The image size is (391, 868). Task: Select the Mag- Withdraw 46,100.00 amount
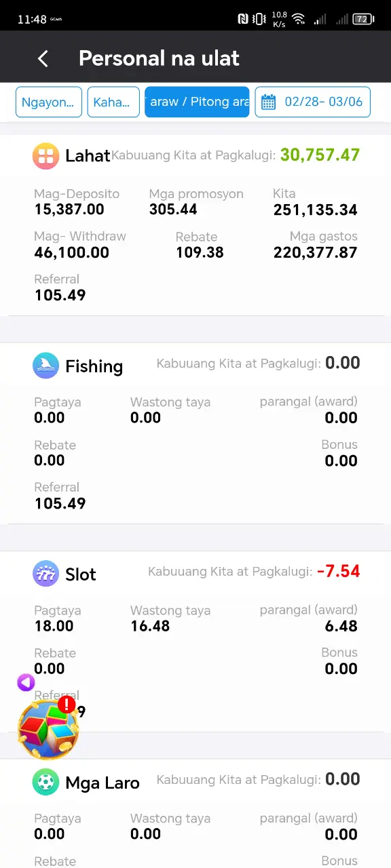(x=72, y=253)
